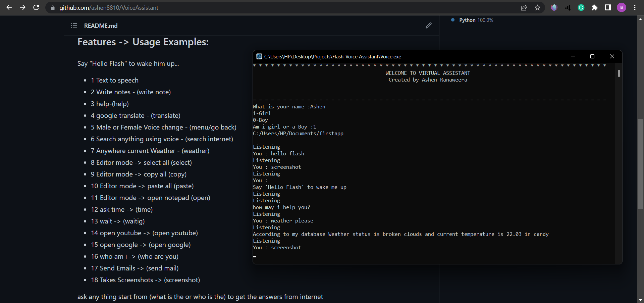The height and width of the screenshot is (303, 644).
Task: Close the Voice.exe console window
Action: coord(612,56)
